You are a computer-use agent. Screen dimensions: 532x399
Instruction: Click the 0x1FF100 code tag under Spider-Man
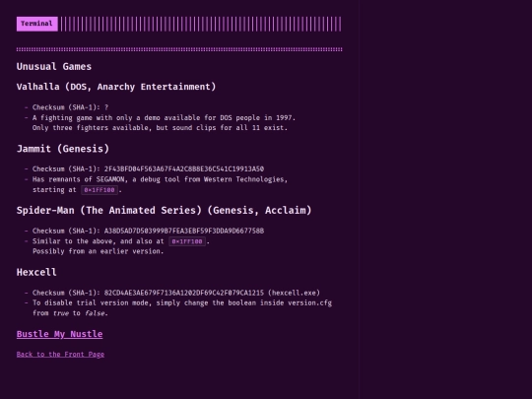pyautogui.click(x=187, y=241)
